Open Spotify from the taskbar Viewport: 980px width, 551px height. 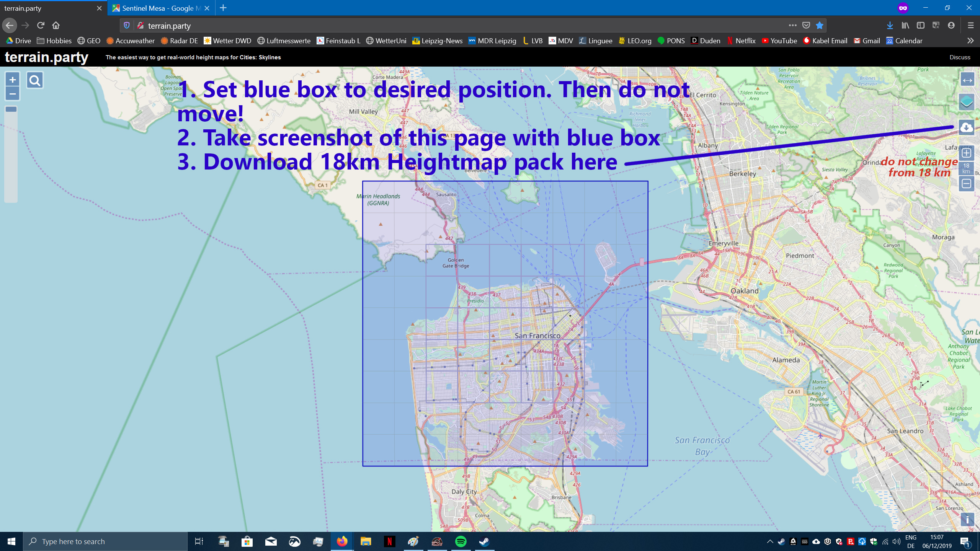[x=461, y=541]
